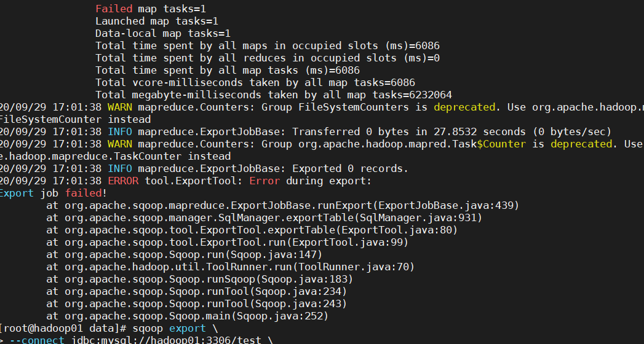Screen dimensions: 644x344
Task: Click the Sqoop.run(Sqoop.java:147) line
Action: [x=185, y=254]
